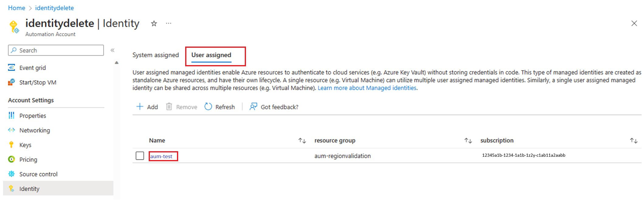Click the Refresh button label

[x=225, y=107]
